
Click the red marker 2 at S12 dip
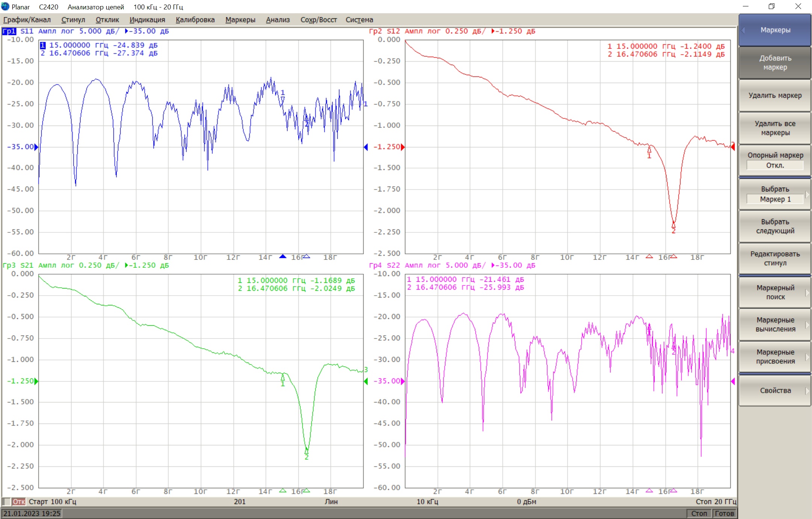(x=674, y=228)
